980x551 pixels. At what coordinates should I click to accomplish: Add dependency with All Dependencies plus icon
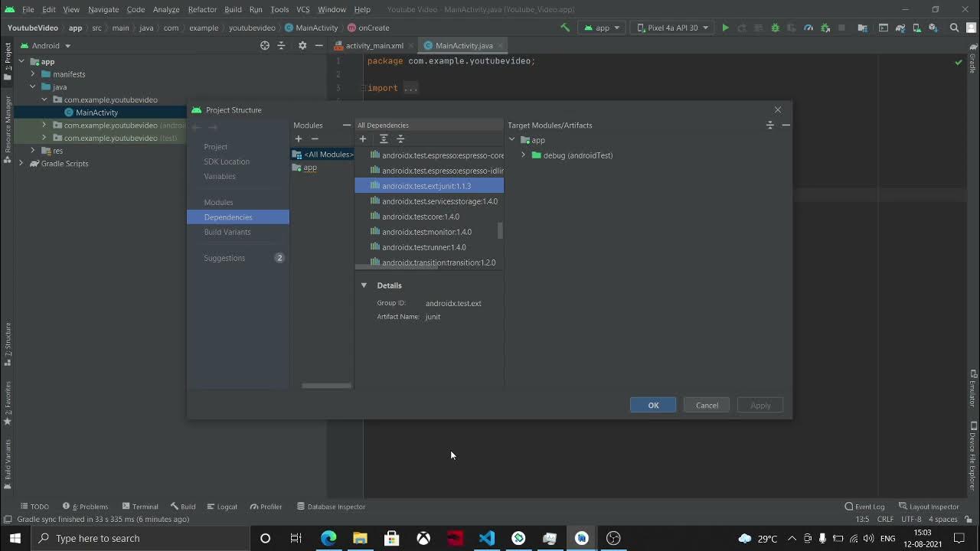coord(363,139)
